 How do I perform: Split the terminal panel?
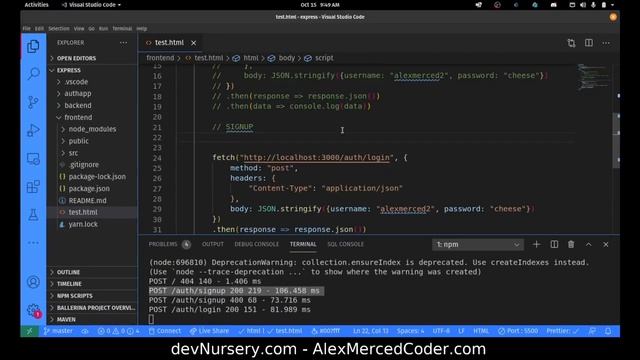554,244
